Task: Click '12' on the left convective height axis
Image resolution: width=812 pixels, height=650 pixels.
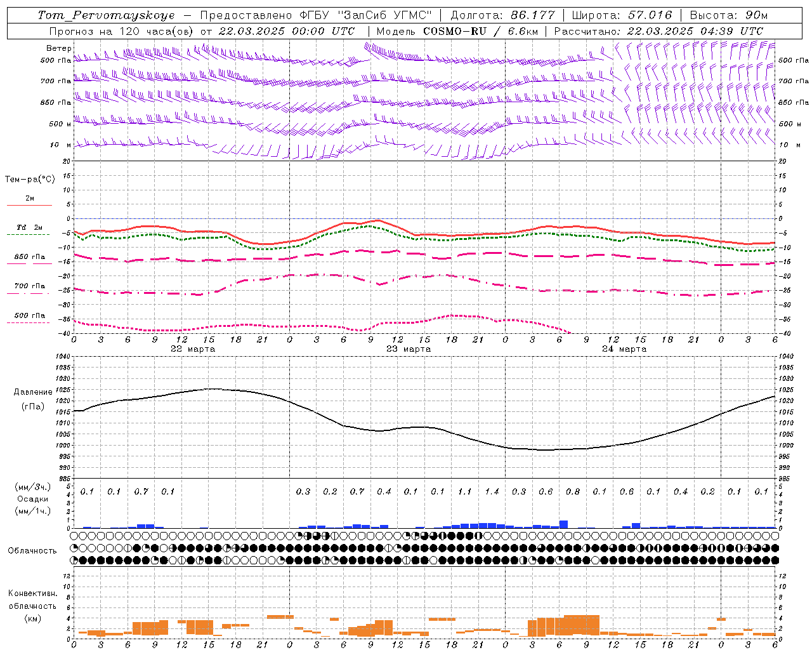Action: [x=66, y=576]
